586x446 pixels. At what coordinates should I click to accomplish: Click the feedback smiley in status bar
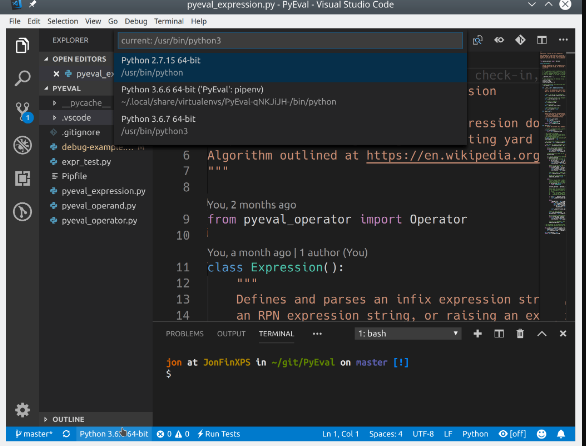coord(541,434)
